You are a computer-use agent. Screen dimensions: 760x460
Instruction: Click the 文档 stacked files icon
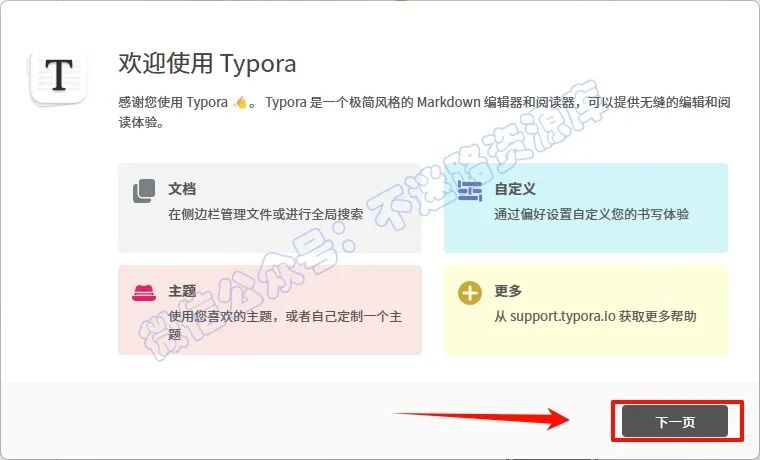click(x=144, y=190)
